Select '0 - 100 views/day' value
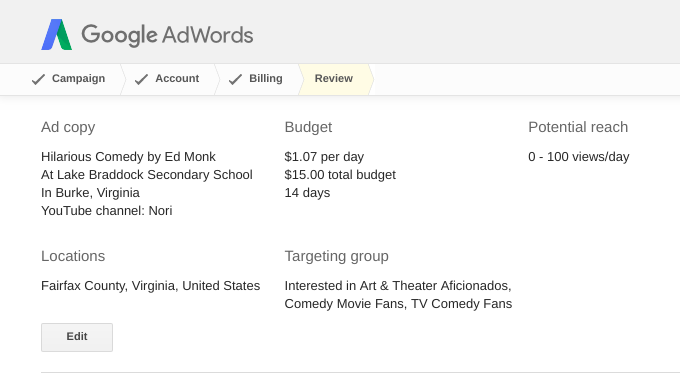The width and height of the screenshot is (680, 379). 579,157
